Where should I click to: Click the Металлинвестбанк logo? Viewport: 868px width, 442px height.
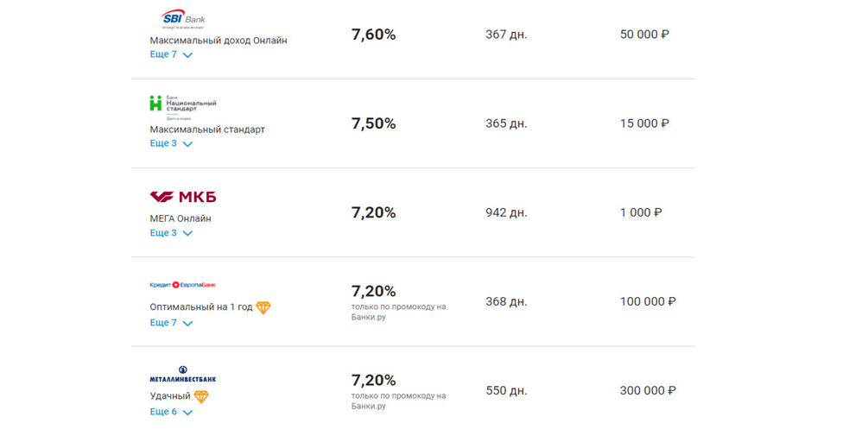[x=183, y=374]
